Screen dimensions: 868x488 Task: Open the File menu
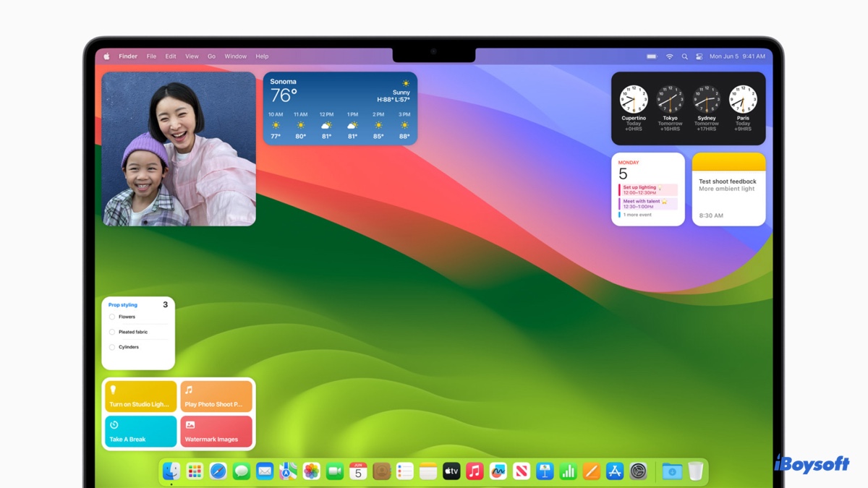pos(151,56)
